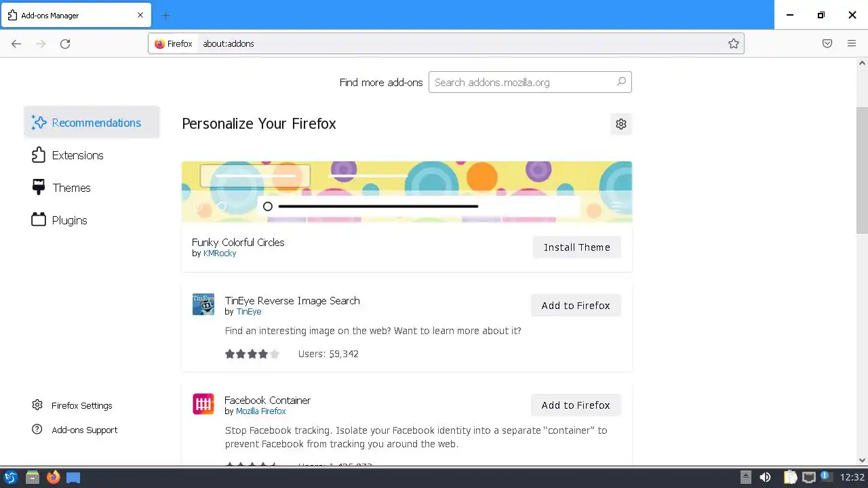This screenshot has width=868, height=488.
Task: Select the Add-ons Manager browser tab
Action: (75, 15)
